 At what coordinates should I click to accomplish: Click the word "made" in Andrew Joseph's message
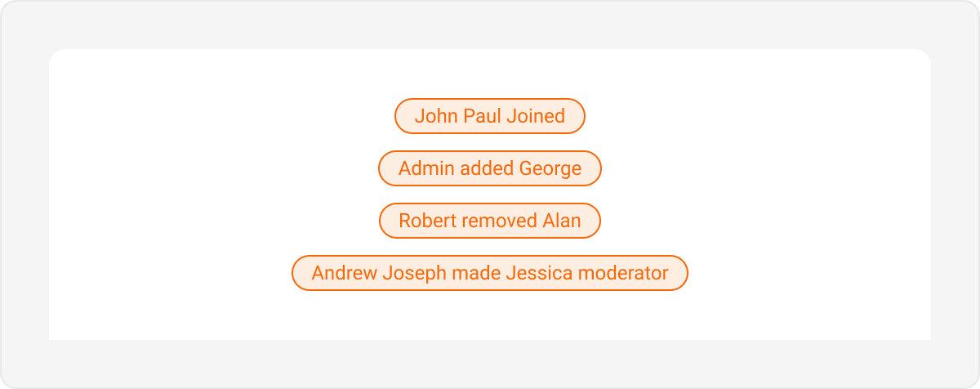(x=477, y=273)
